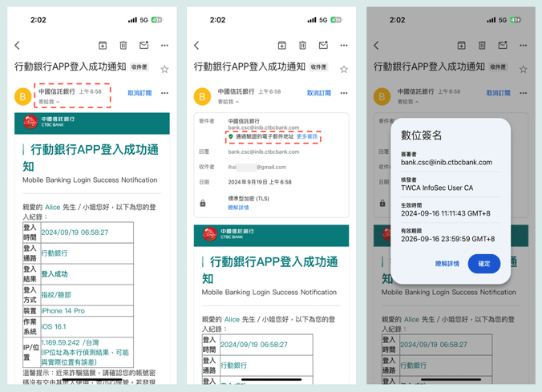
Task: Tap 瞭解詳情 in 數位簽名 dialog
Action: 447,264
